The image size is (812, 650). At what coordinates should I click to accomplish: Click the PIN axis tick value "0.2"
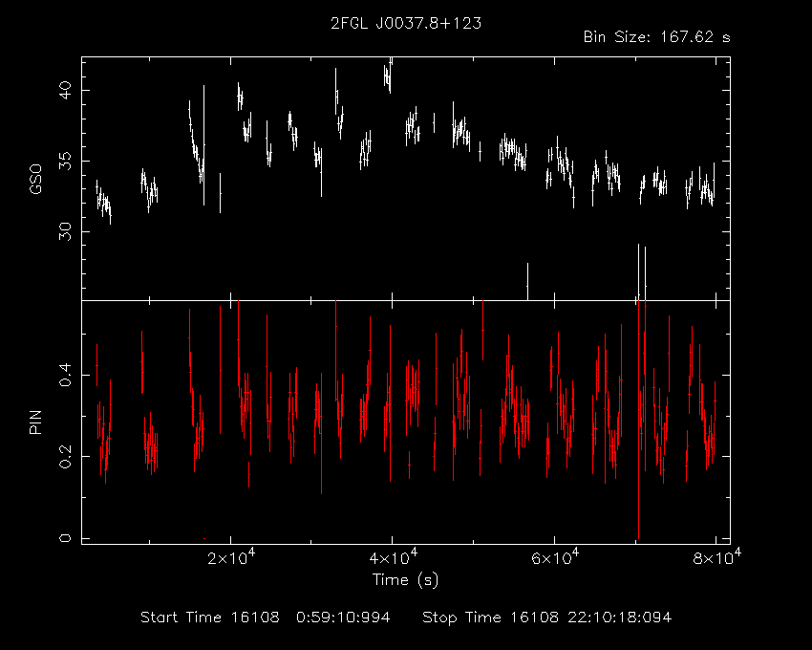pos(66,456)
